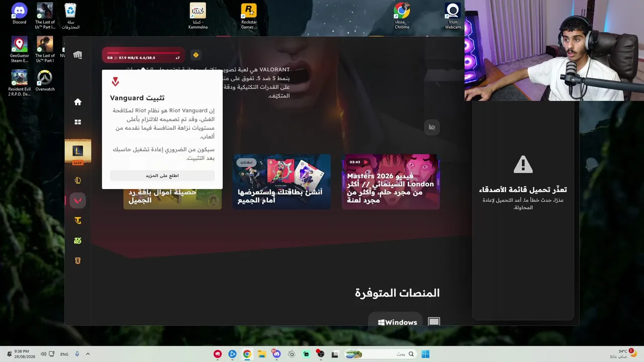
Task: Select the gold League of Legends L icon
Action: 77,180
